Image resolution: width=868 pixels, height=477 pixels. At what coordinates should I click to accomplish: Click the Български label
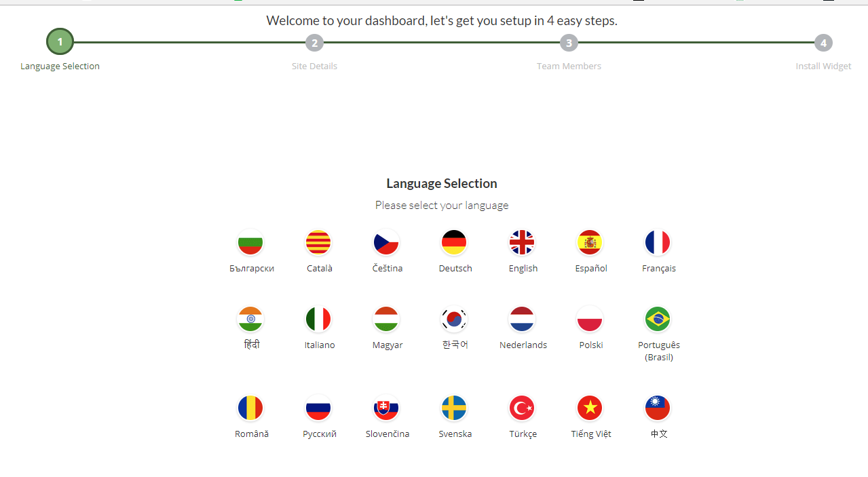(252, 269)
